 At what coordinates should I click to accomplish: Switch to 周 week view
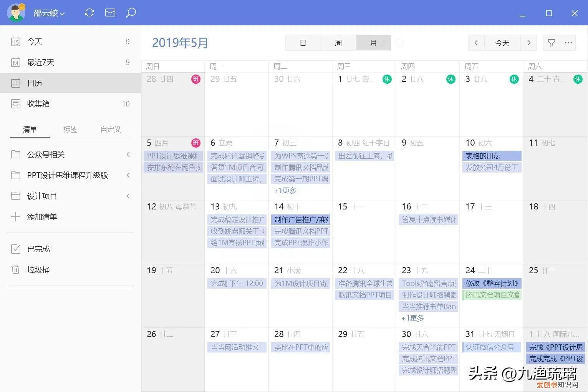click(338, 43)
